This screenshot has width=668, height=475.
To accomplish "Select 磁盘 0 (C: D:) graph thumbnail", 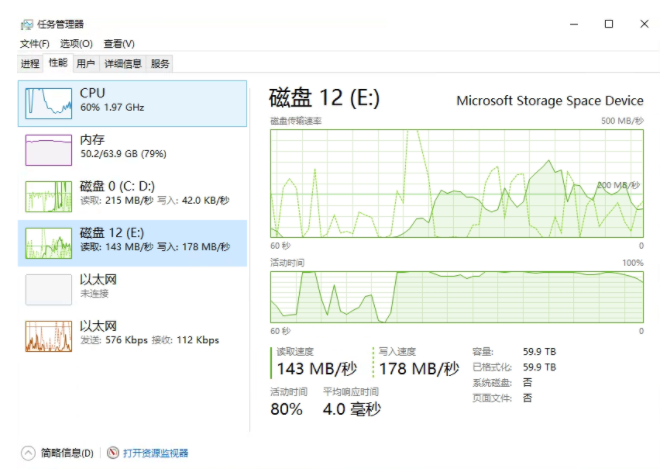I will (x=50, y=196).
